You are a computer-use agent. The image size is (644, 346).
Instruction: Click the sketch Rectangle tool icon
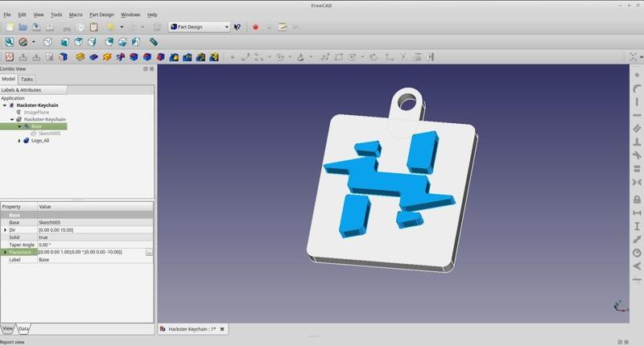point(339,57)
